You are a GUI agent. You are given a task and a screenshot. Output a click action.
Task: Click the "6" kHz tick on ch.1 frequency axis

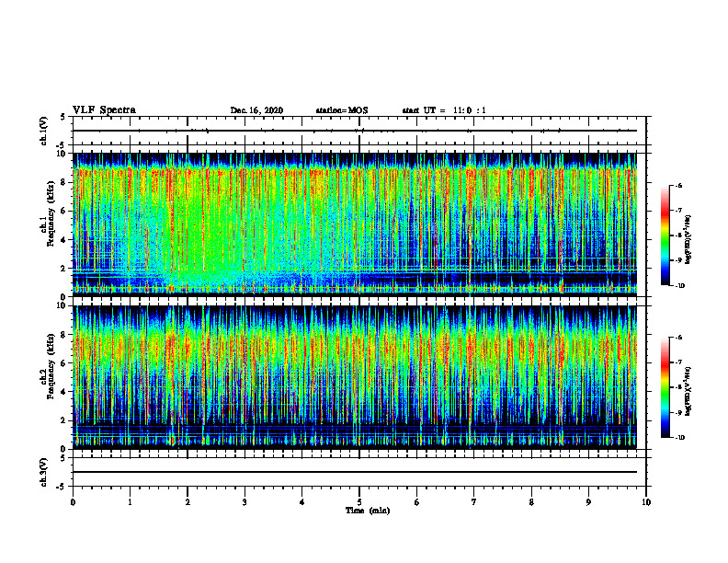pos(64,211)
